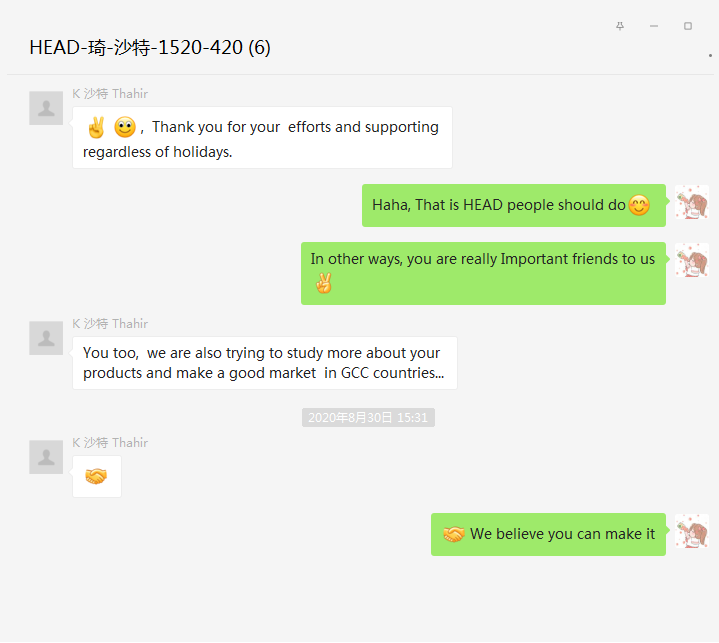The image size is (719, 643).
Task: Click the victory hand emoji in Thahir's first message
Action: tap(96, 127)
